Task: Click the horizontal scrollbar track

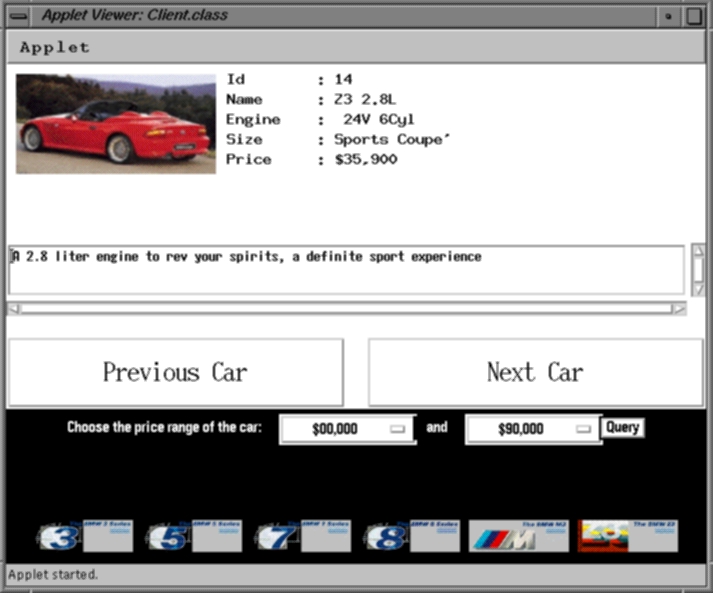Action: point(346,309)
